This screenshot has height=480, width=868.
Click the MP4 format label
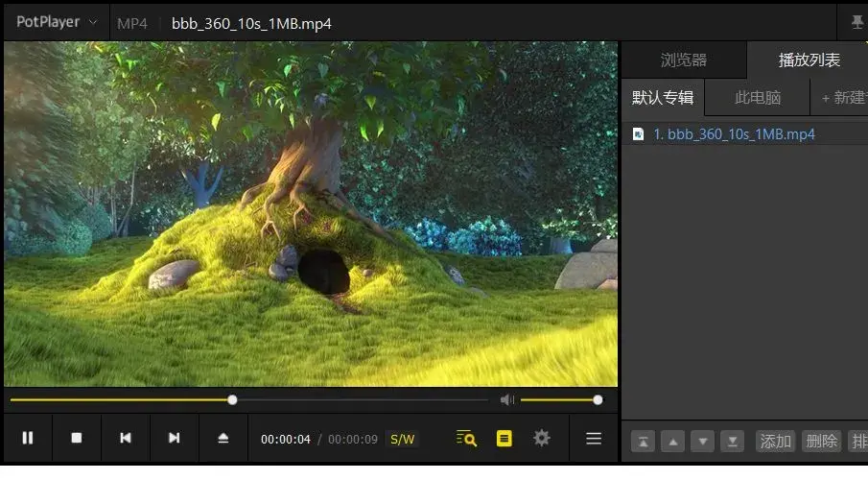[x=132, y=23]
